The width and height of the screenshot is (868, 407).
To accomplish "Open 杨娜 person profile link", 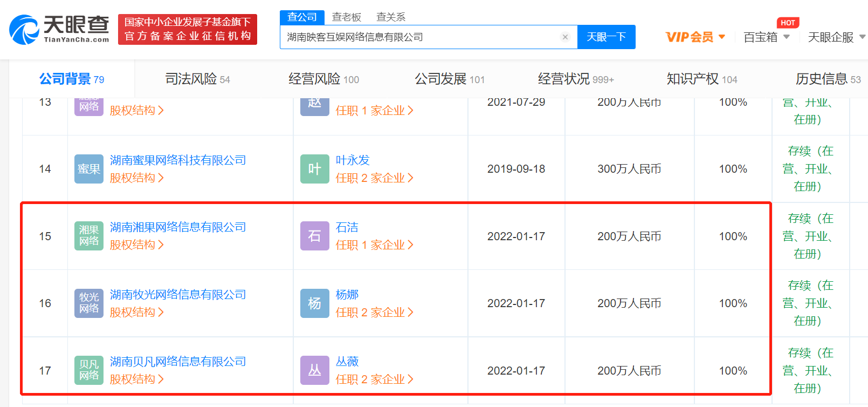I will pyautogui.click(x=347, y=295).
